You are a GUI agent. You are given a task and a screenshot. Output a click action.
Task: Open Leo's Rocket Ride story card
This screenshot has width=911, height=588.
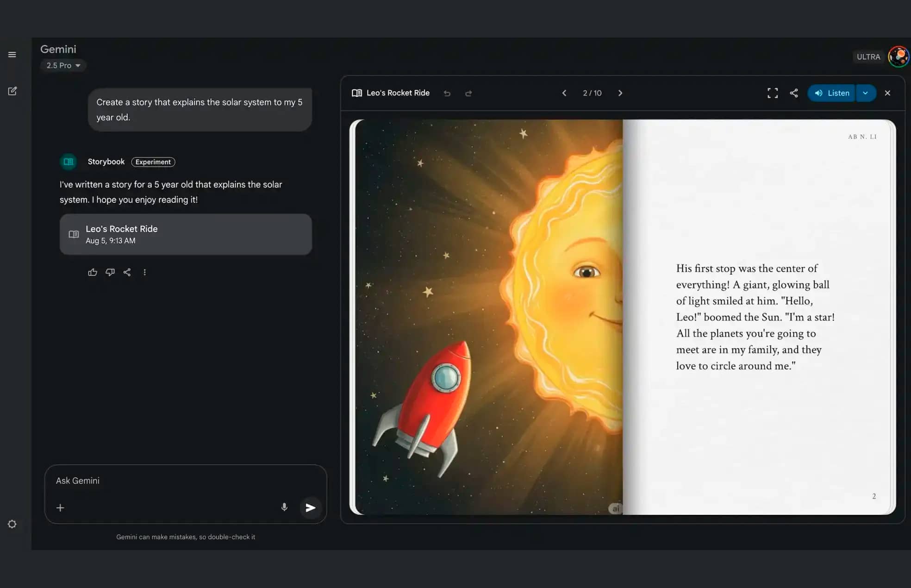click(x=185, y=234)
